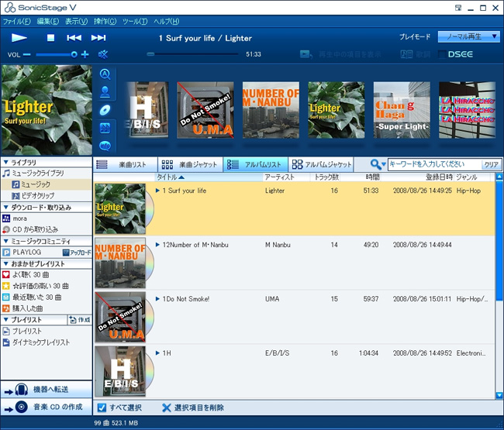Skip to the next track

[98, 37]
